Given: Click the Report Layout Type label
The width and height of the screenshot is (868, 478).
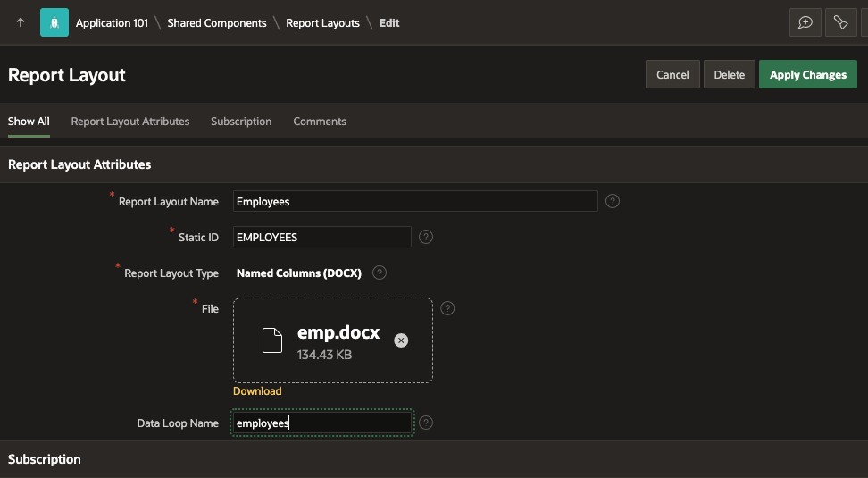Looking at the screenshot, I should 171,273.
